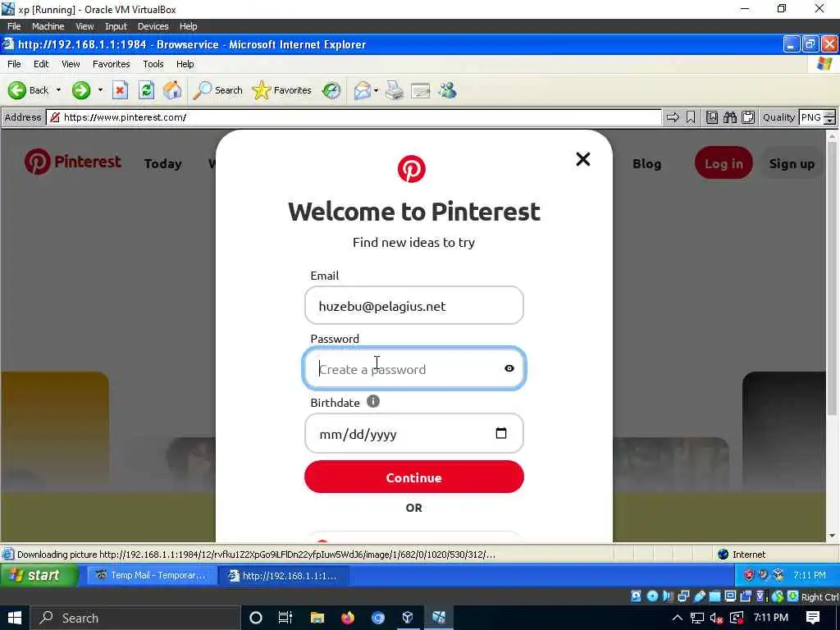
Task: Open the History clock icon
Action: tap(331, 90)
